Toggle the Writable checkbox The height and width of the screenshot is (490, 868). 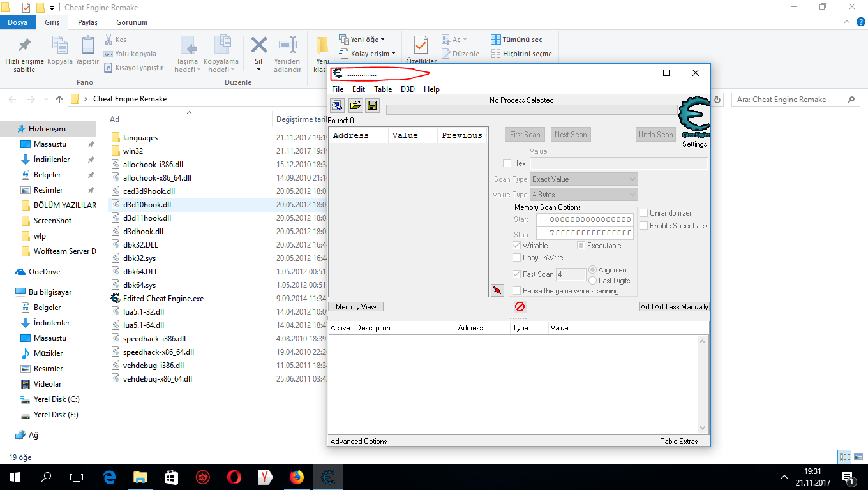517,246
